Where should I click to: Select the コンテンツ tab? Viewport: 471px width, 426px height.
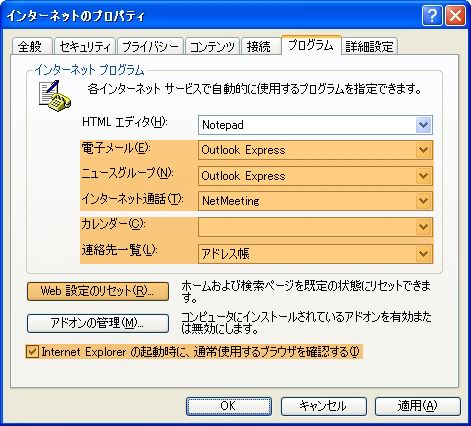point(212,46)
